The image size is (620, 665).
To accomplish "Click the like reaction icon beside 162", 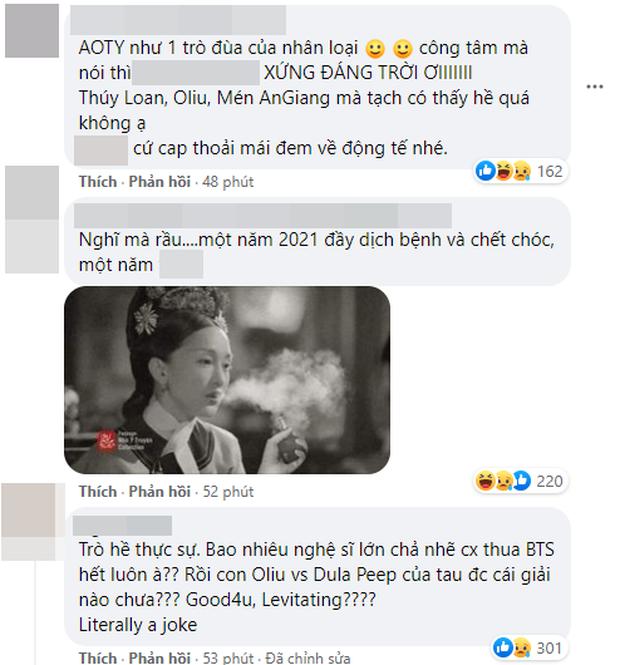I will (485, 171).
